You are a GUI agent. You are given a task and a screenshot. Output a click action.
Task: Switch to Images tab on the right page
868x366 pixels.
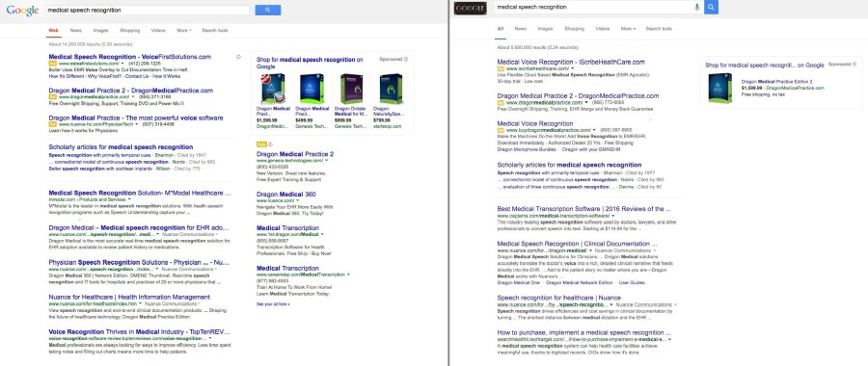tap(545, 29)
